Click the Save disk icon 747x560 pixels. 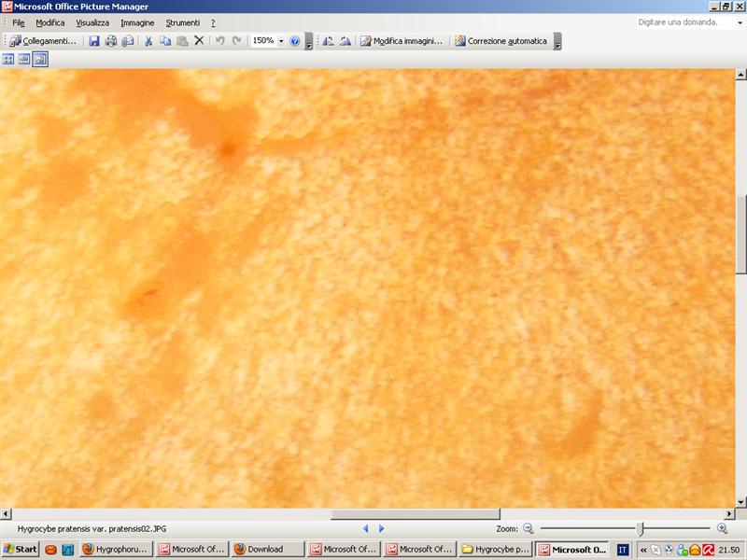click(x=94, y=41)
